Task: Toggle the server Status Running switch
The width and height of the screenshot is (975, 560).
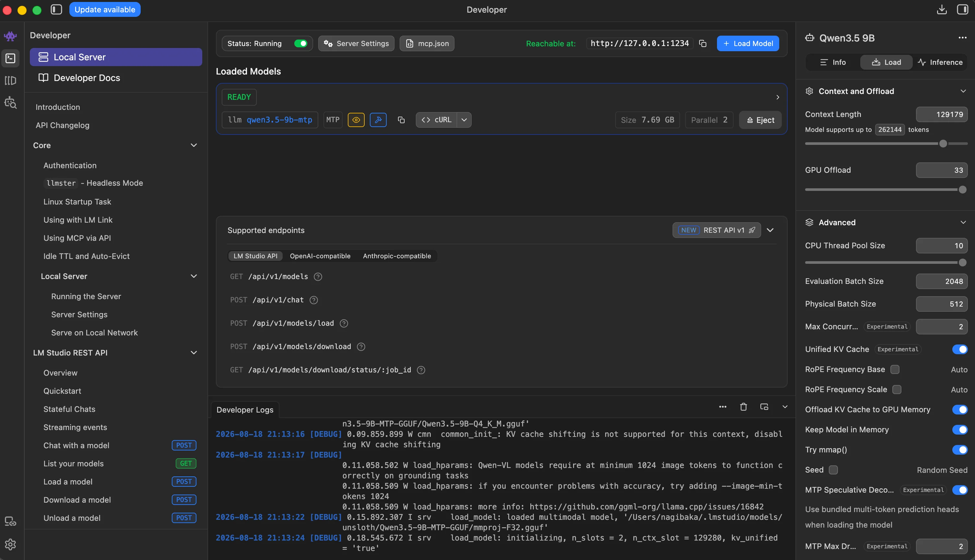Action: coord(300,43)
